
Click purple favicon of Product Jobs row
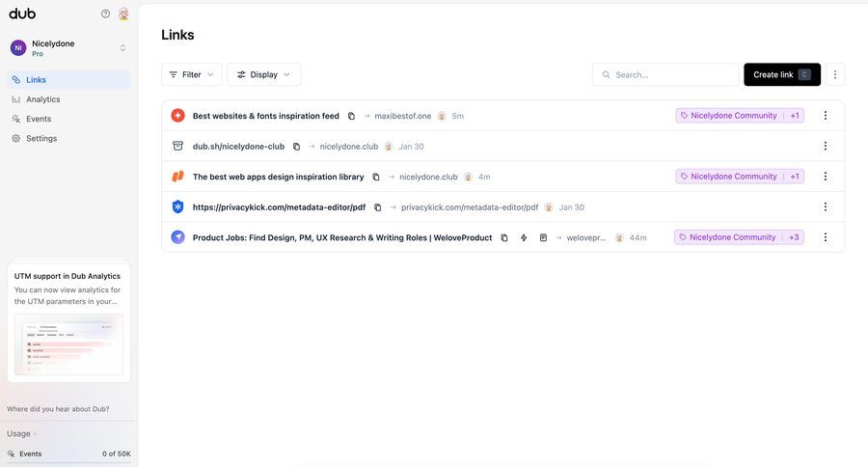[177, 237]
